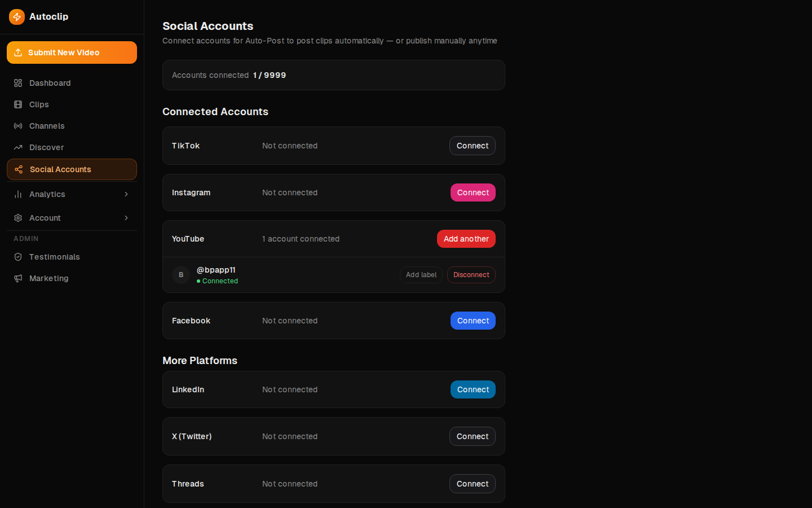Viewport: 812px width, 508px height.
Task: Navigate to Discover
Action: coord(72,147)
